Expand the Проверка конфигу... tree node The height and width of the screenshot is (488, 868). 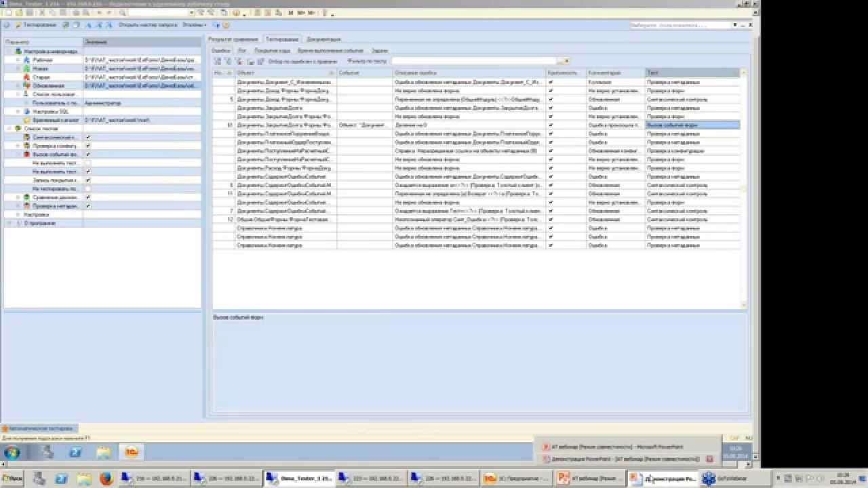coord(18,146)
